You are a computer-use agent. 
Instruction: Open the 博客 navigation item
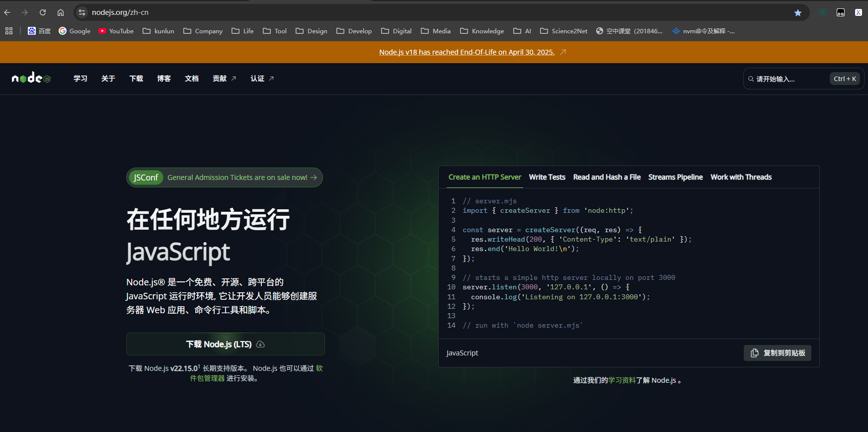coord(164,79)
